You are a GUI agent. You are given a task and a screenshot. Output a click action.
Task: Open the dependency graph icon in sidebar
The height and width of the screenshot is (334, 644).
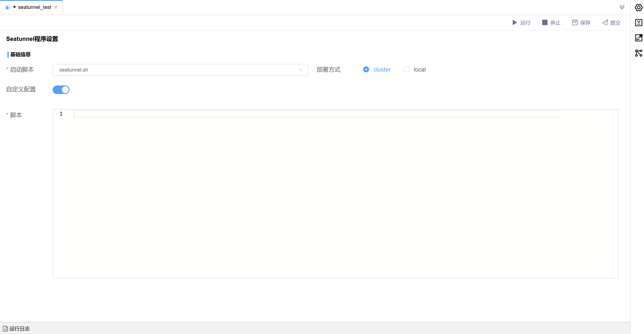639,53
